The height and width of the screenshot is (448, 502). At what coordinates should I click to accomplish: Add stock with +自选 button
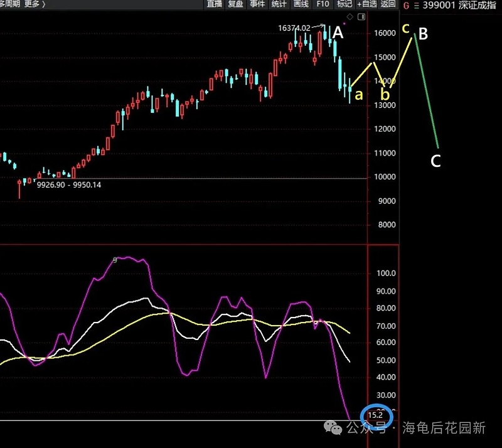coord(367,4)
